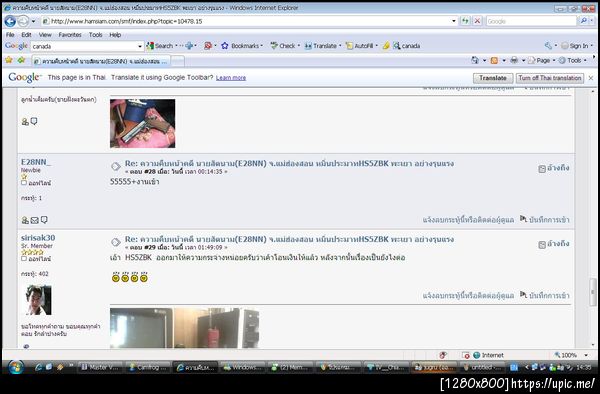Image resolution: width=600 pixels, height=394 pixels.
Task: Open the Windows Start orb
Action: [x=15, y=367]
